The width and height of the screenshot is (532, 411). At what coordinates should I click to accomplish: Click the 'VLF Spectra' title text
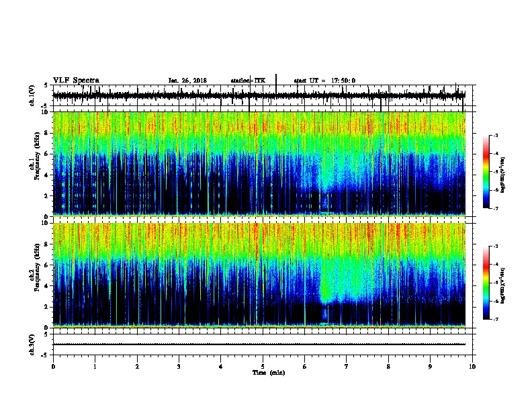(x=76, y=81)
